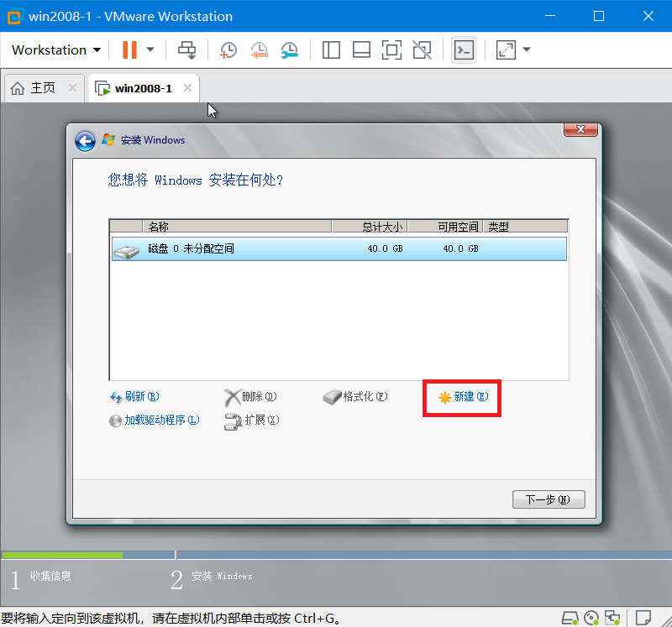Image resolution: width=672 pixels, height=627 pixels.
Task: Minimize the VMware Workstation window
Action: tap(550, 16)
